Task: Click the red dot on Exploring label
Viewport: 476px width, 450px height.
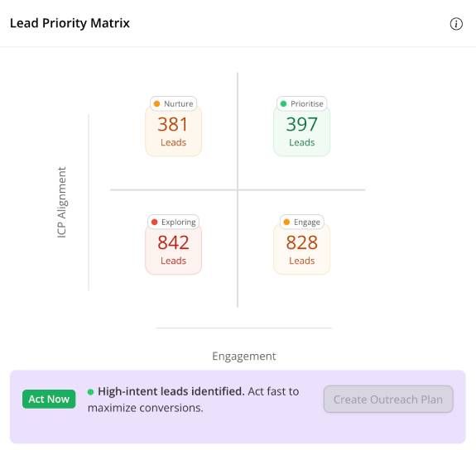Action: click(x=154, y=223)
